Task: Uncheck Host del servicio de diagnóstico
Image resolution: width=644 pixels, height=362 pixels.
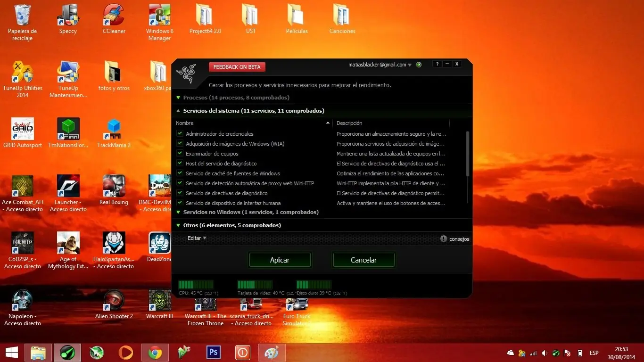Action: click(180, 163)
